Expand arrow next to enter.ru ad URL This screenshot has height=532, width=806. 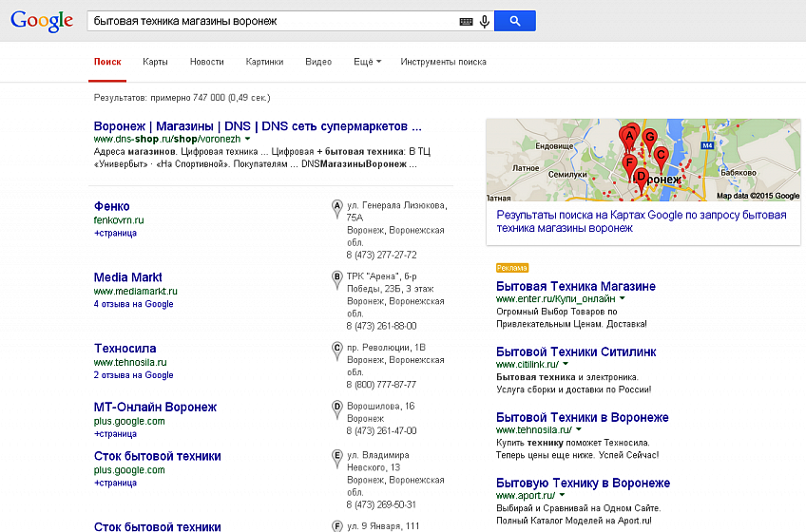tap(622, 298)
